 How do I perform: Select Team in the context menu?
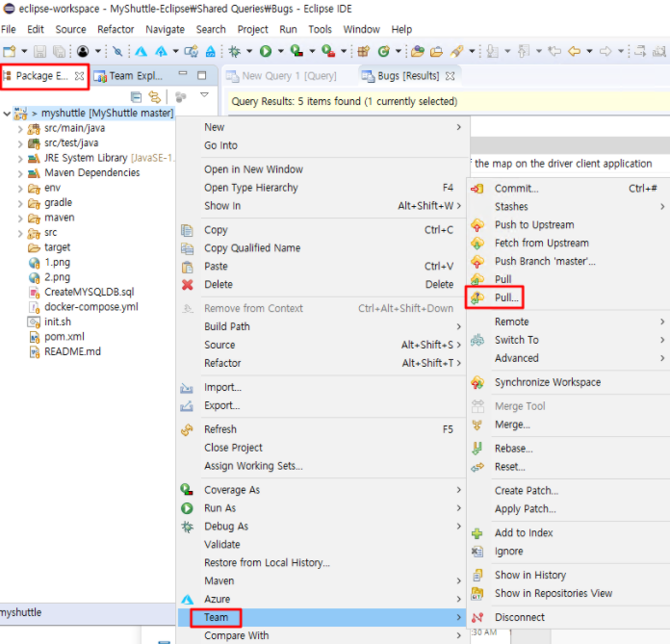(x=322, y=617)
